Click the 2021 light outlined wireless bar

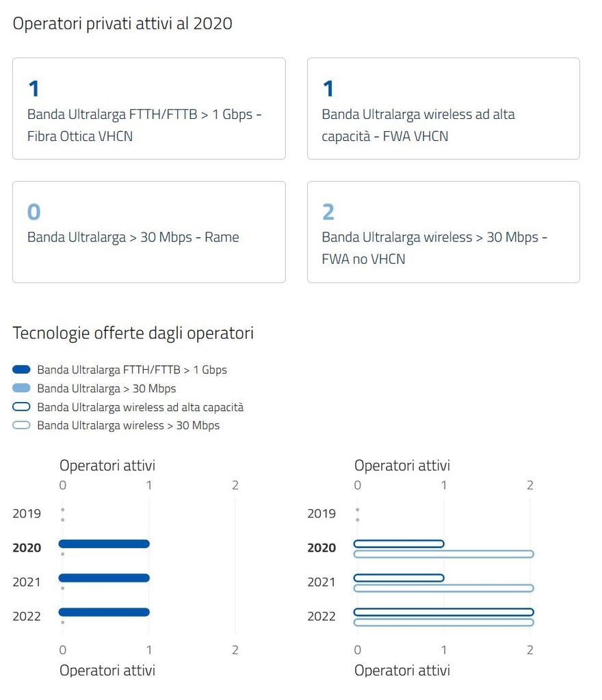pyautogui.click(x=443, y=588)
